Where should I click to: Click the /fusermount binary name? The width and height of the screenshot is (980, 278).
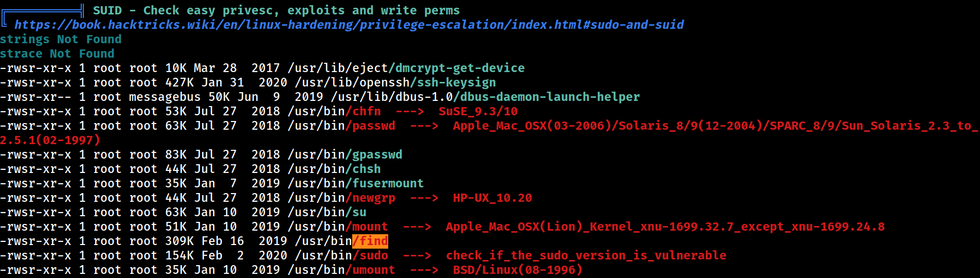[385, 183]
